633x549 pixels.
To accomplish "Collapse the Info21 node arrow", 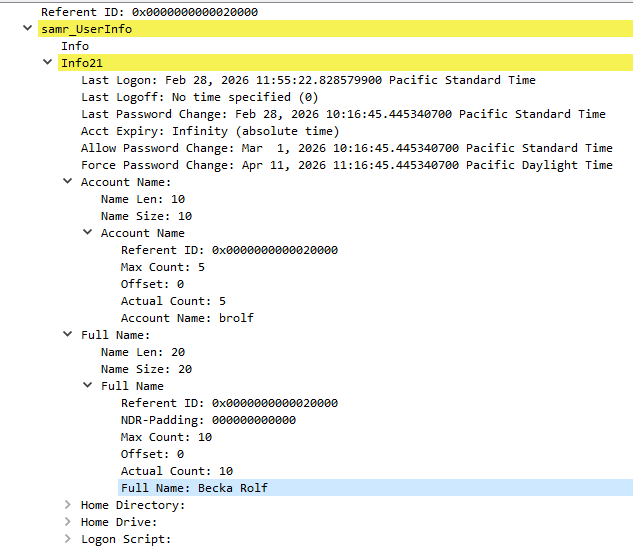I will click(48, 62).
